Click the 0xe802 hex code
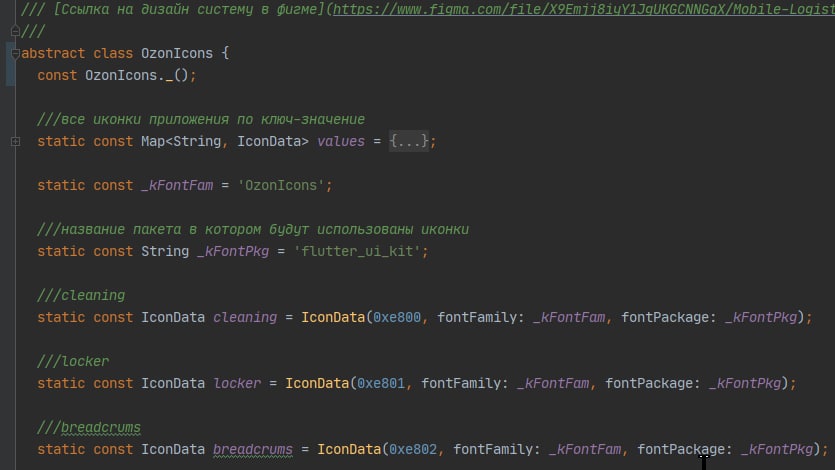 coord(413,449)
